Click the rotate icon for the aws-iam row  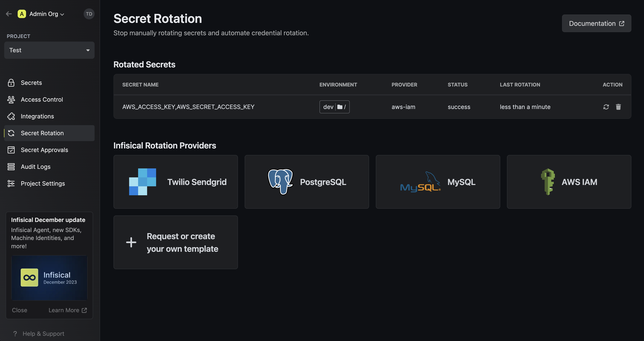(606, 107)
